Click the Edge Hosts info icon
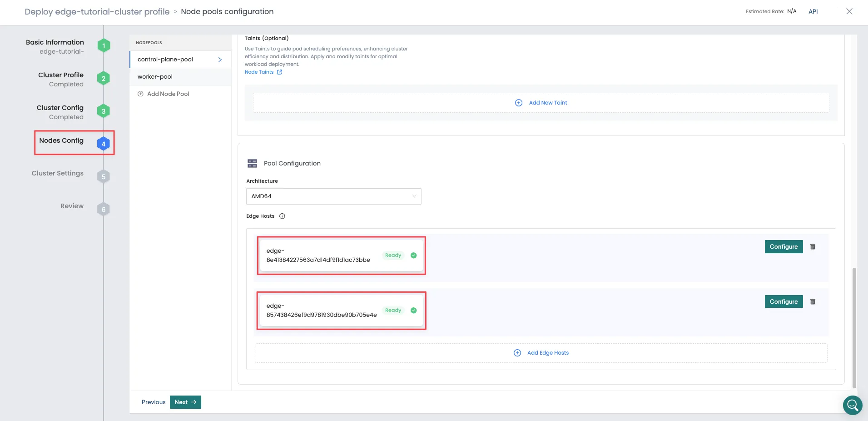The height and width of the screenshot is (421, 868). coord(282,216)
